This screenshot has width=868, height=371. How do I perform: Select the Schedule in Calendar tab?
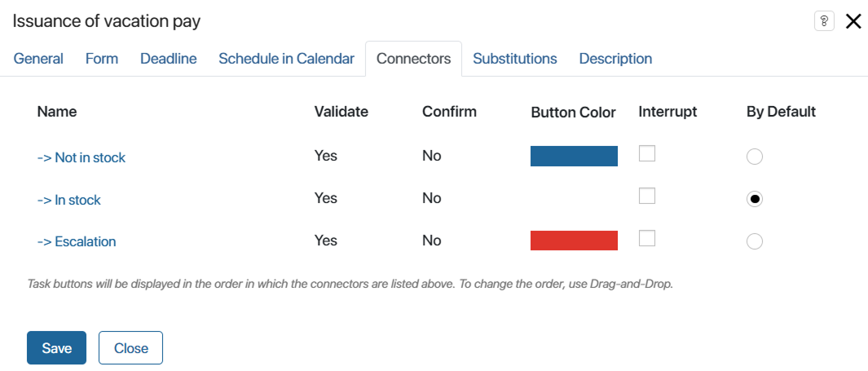click(286, 59)
